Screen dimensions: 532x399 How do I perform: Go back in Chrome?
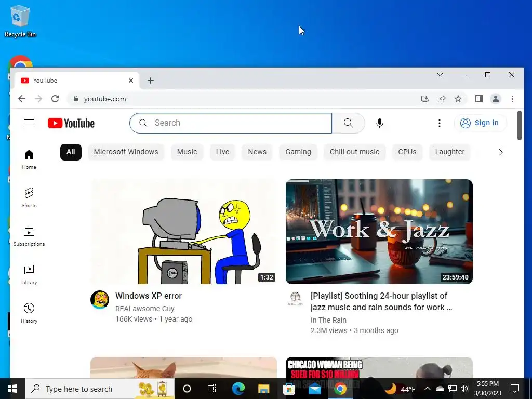point(22,99)
